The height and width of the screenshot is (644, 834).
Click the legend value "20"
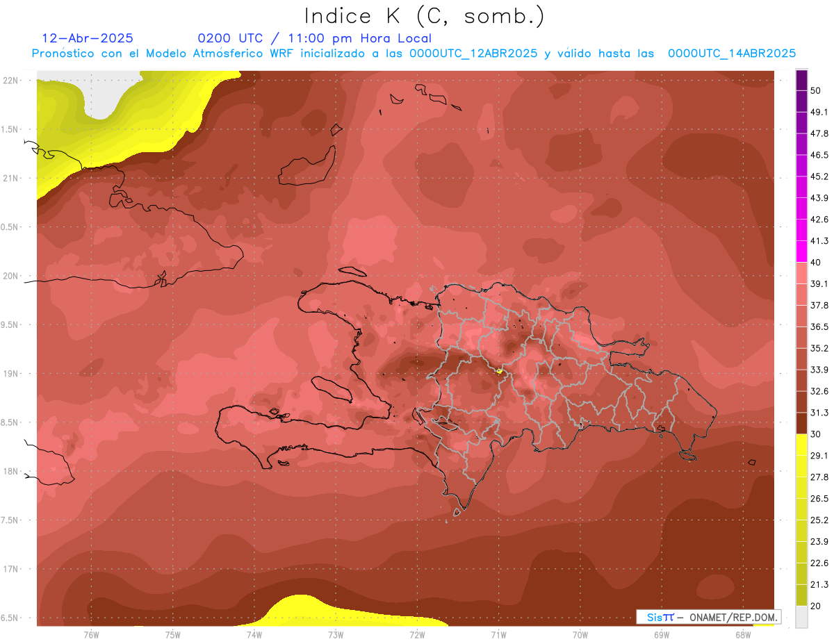point(816,606)
